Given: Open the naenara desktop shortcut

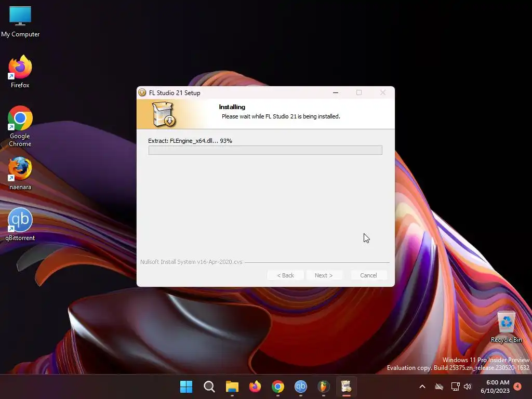Looking at the screenshot, I should (20, 174).
